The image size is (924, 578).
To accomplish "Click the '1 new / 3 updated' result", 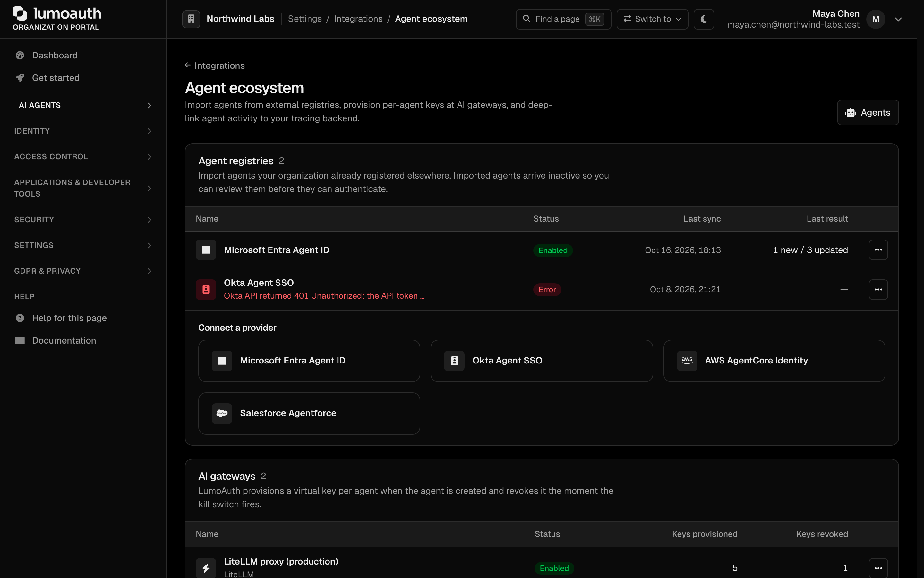I will (x=810, y=250).
